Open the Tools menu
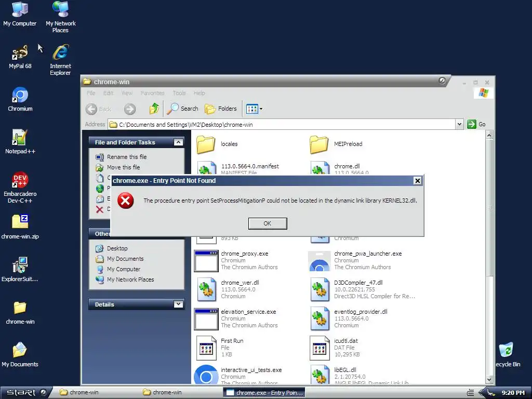The height and width of the screenshot is (399, 532). 179,93
